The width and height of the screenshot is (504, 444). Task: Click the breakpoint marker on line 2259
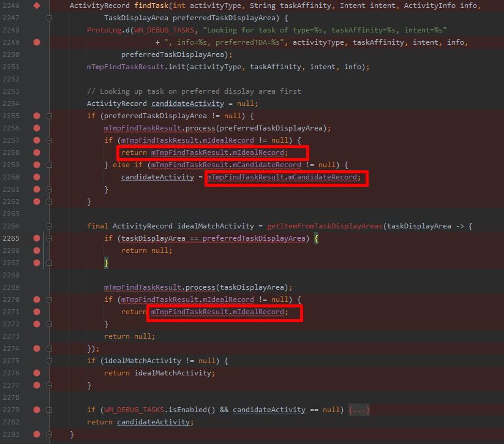pos(37,165)
